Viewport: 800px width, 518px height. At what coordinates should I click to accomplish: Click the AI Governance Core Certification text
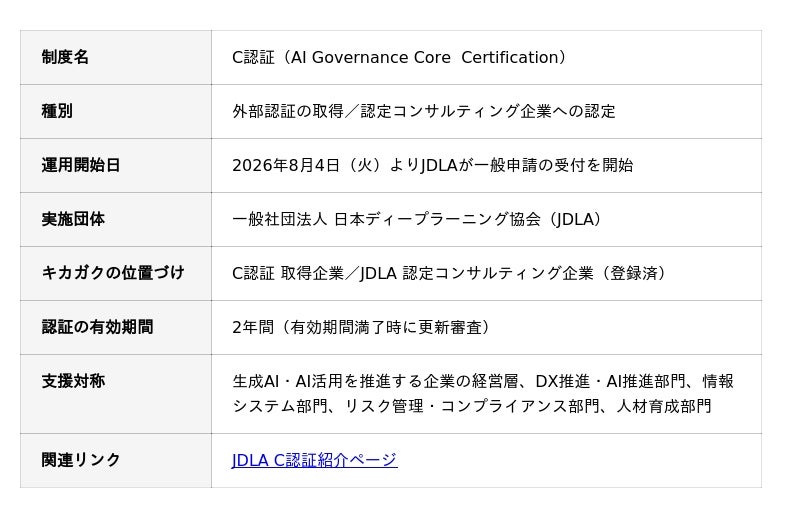(x=426, y=58)
